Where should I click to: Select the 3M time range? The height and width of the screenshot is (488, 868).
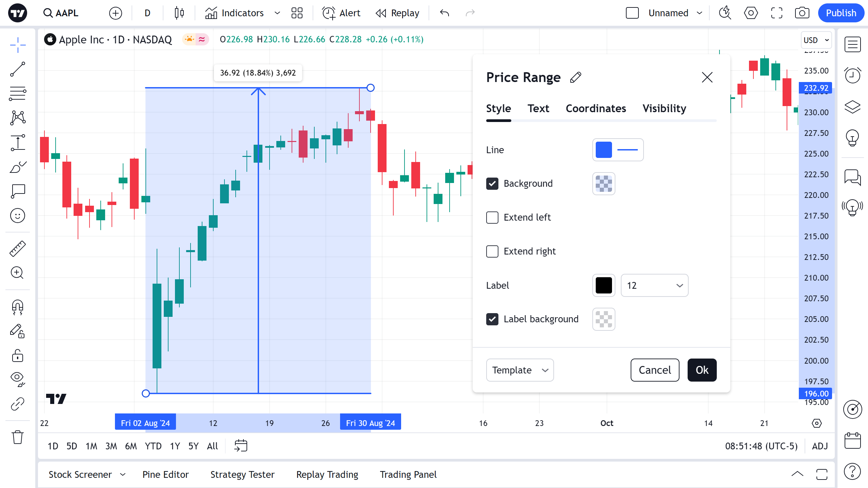click(x=111, y=446)
